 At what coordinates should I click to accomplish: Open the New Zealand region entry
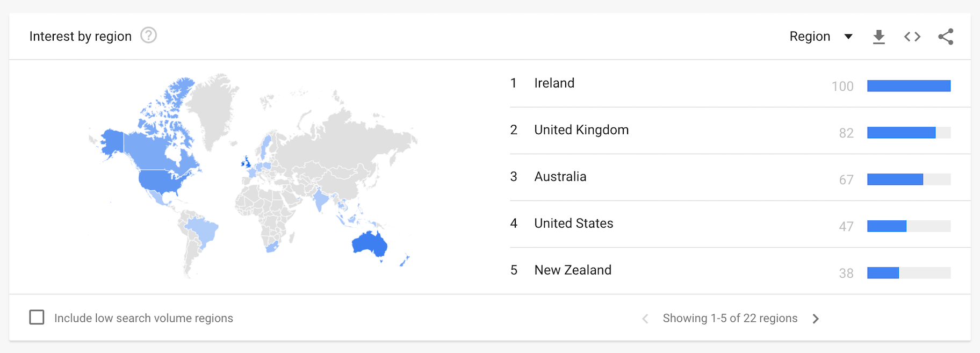[x=572, y=270]
